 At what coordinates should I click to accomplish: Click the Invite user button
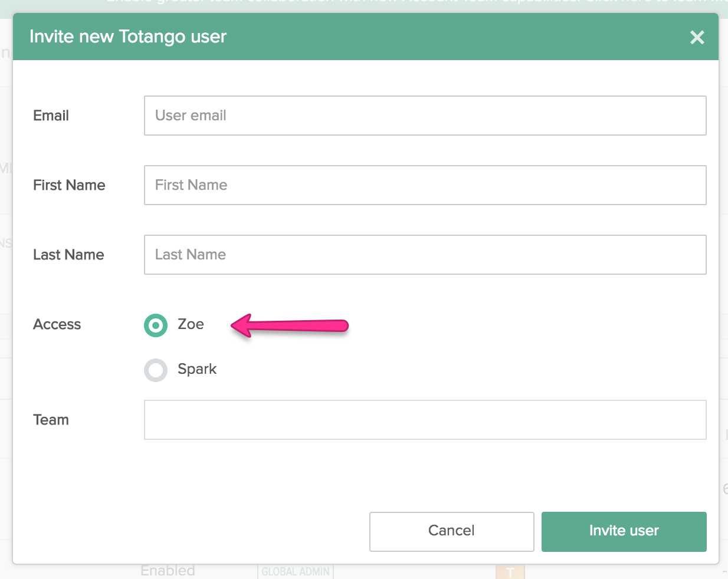pos(624,531)
